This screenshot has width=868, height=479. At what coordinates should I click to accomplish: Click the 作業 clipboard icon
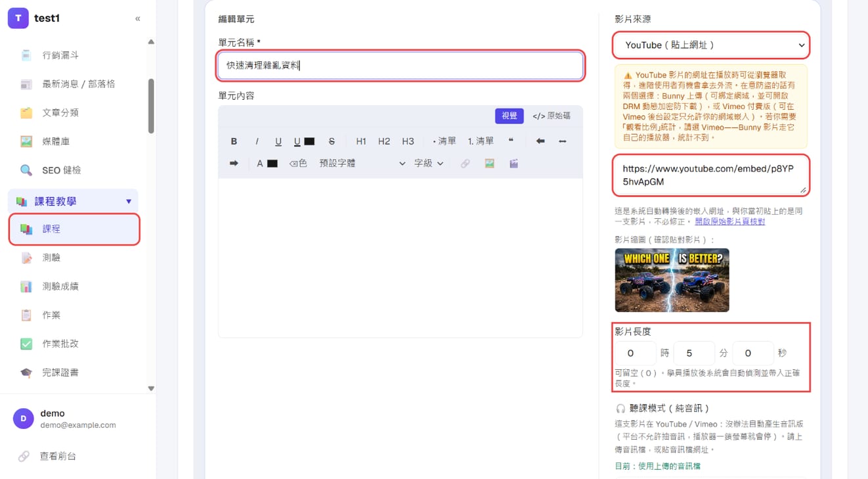point(26,315)
